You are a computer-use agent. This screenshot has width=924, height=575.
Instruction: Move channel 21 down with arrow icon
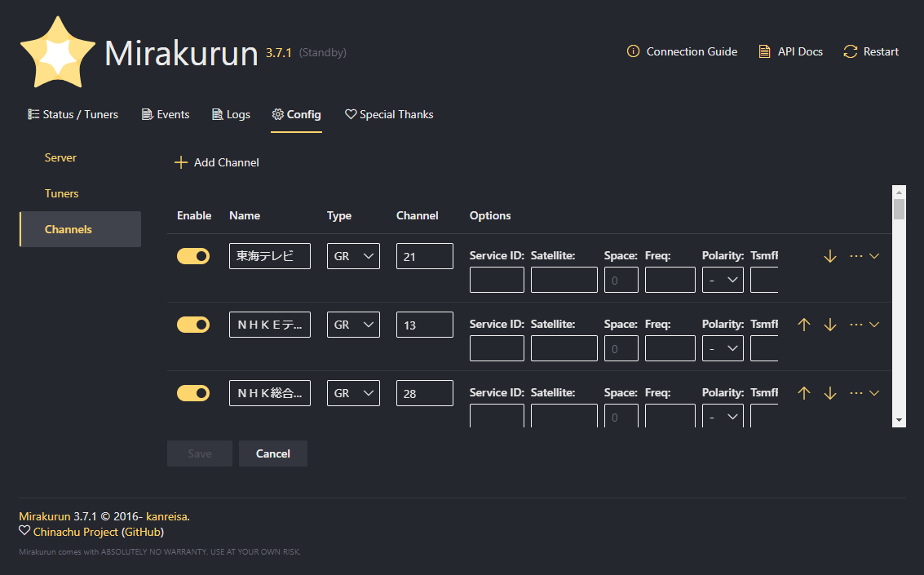click(x=830, y=256)
